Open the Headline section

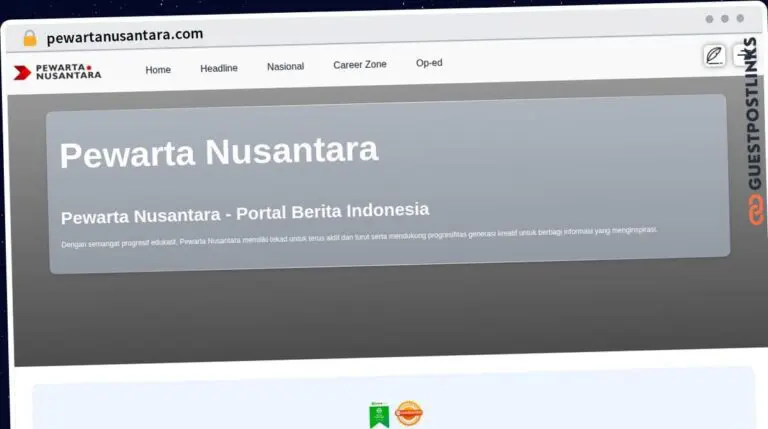tap(219, 68)
